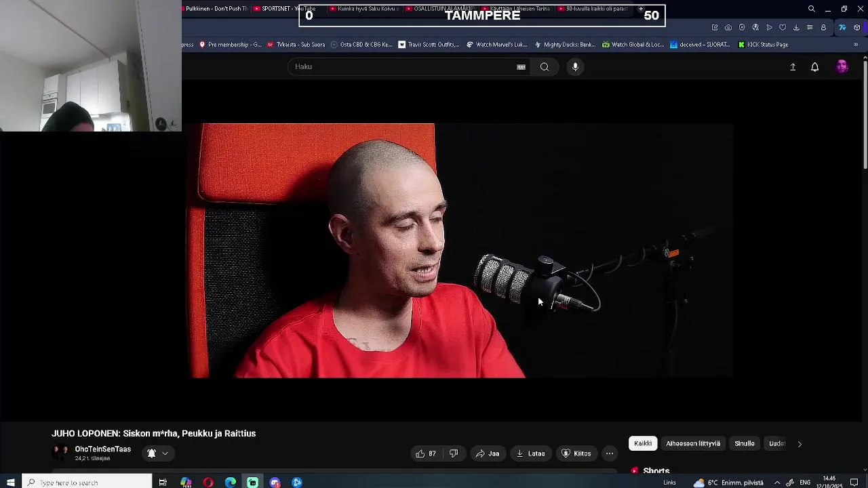Image resolution: width=868 pixels, height=488 pixels.
Task: Launch Microsoft Edge from the taskbar
Action: [x=231, y=483]
